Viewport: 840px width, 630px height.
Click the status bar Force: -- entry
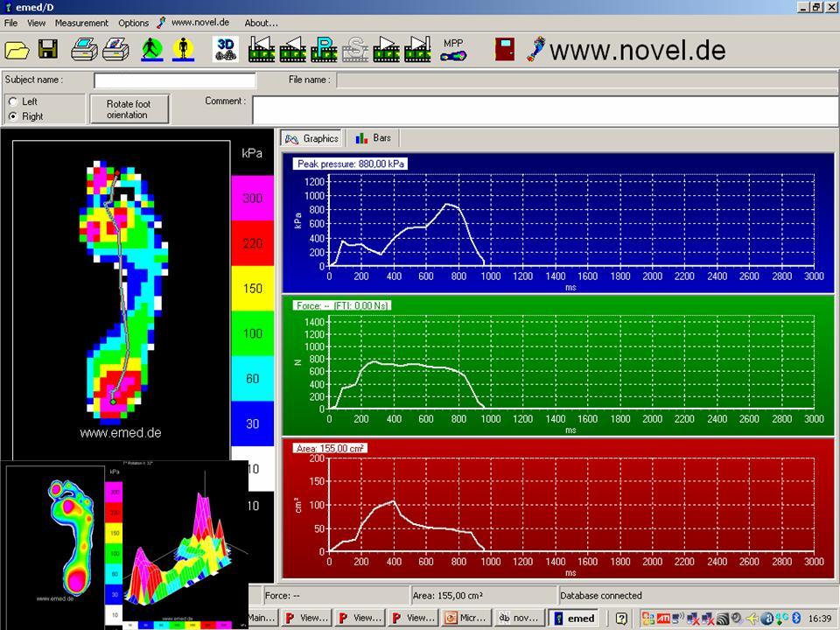[x=283, y=595]
